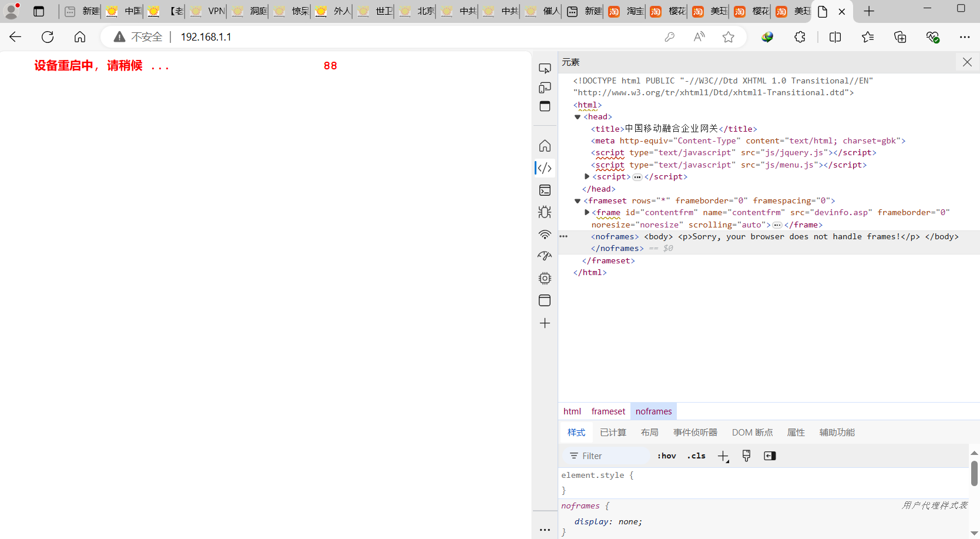980x539 pixels.
Task: Open node actions ellipsis beside noframes
Action: (563, 236)
